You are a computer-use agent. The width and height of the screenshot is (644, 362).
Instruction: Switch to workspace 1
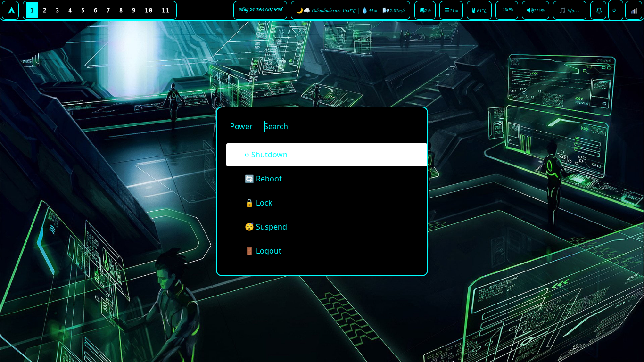(32, 10)
